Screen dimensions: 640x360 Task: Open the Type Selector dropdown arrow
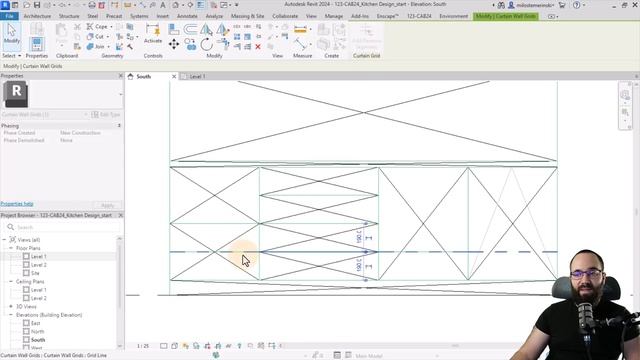pos(120,94)
